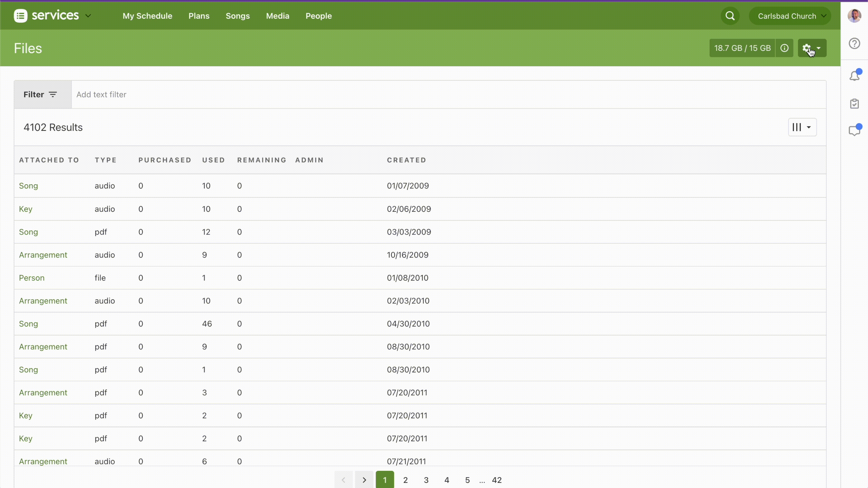Open the columns selector dropdown
This screenshot has height=488, width=868.
coord(802,127)
